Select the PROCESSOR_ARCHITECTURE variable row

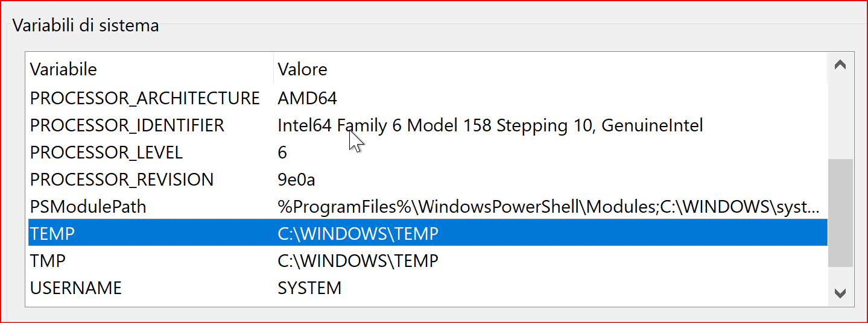pyautogui.click(x=428, y=98)
